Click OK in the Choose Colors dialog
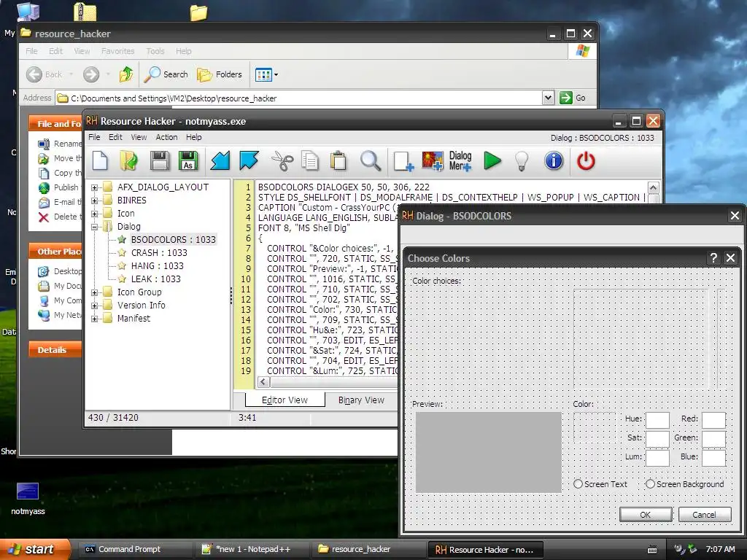The image size is (747, 560). 646,514
